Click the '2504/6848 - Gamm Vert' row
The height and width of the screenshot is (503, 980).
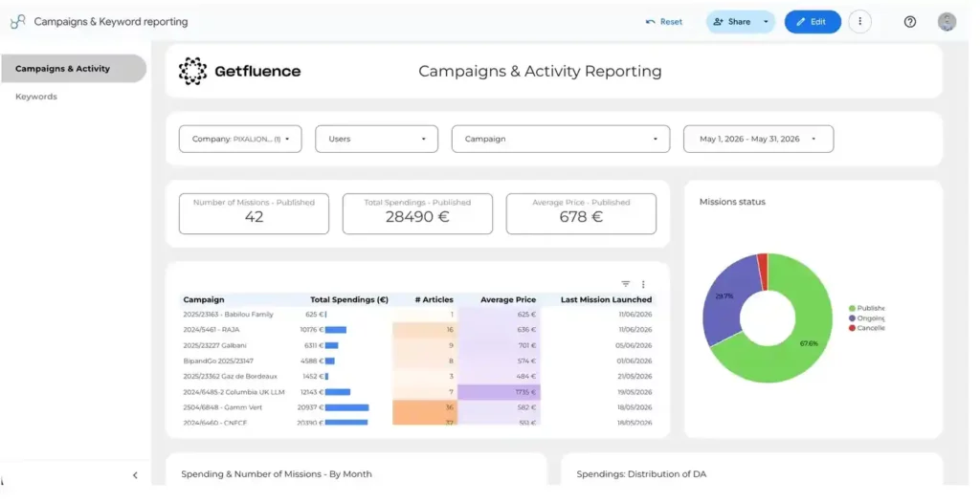point(417,407)
